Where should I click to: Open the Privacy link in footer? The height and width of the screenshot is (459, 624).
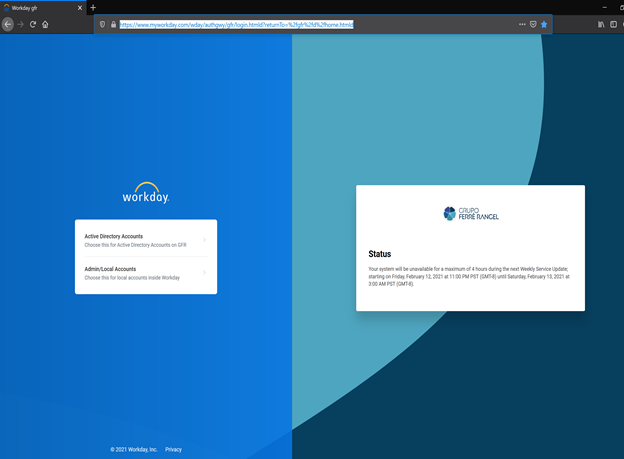pos(174,450)
